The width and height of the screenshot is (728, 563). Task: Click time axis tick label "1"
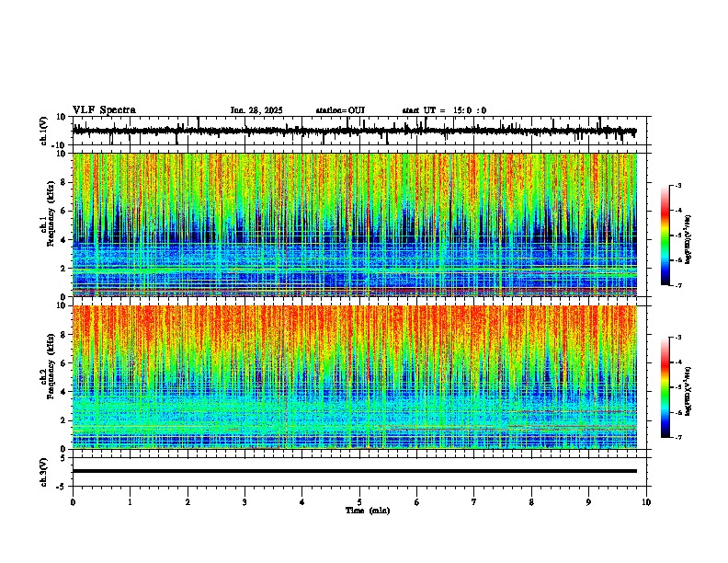130,502
